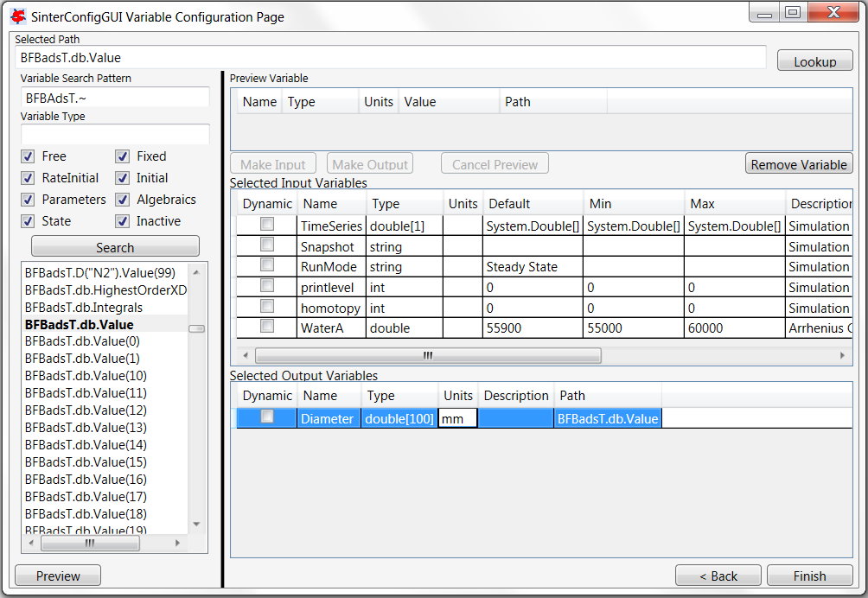
Task: Click Remove Variable button
Action: [799, 164]
